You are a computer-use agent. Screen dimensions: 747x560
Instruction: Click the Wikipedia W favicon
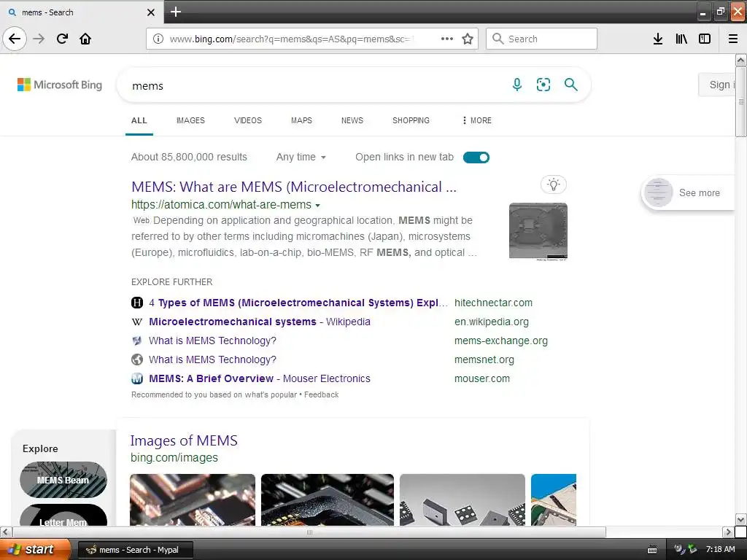coord(137,322)
